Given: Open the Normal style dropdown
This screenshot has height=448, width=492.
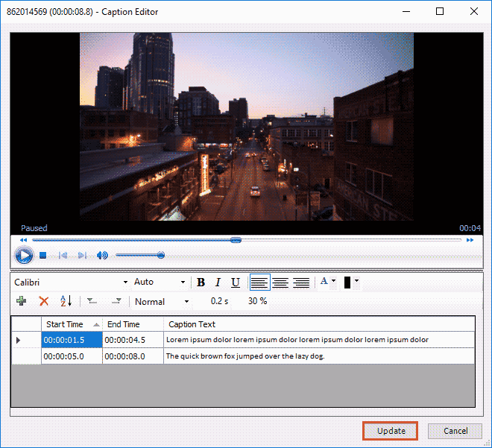Looking at the screenshot, I should click(186, 302).
